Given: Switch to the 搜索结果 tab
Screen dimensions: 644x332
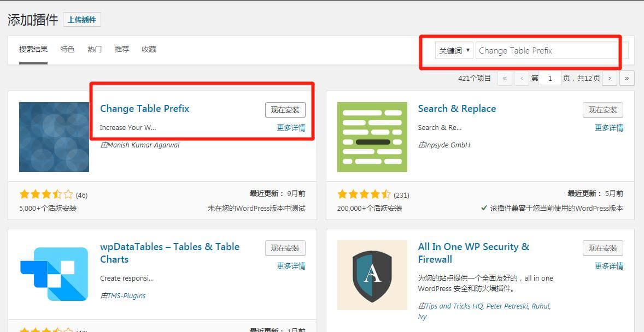Looking at the screenshot, I should 33,50.
